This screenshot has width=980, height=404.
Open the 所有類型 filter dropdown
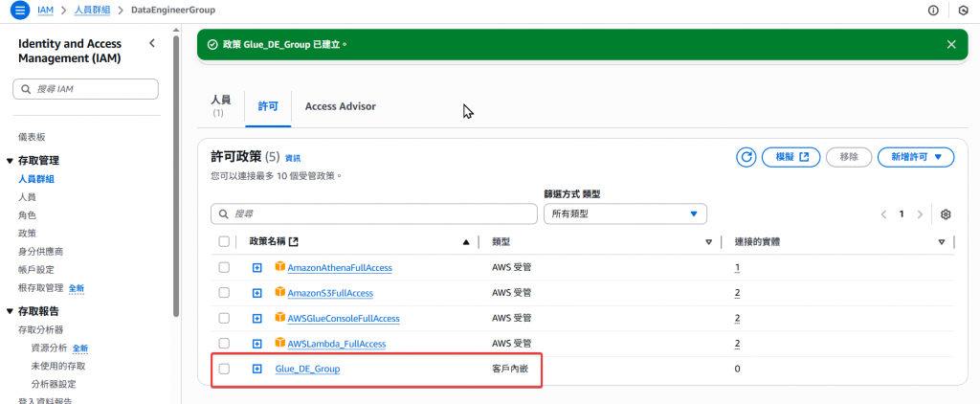point(625,213)
